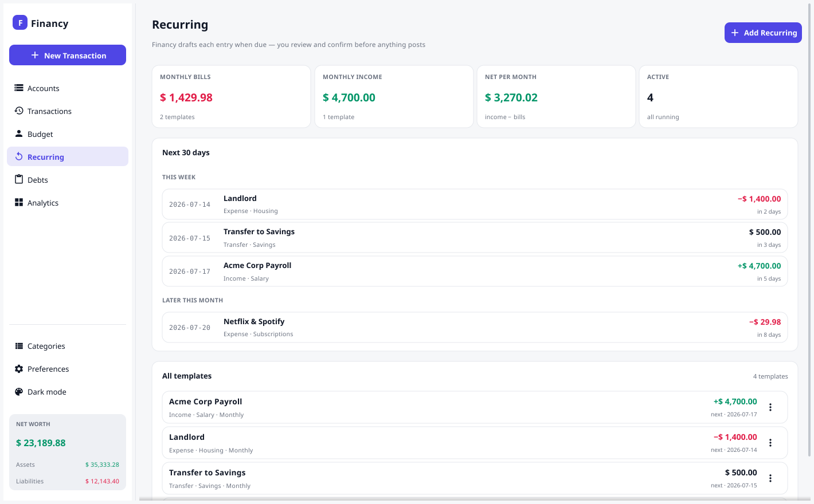The image size is (814, 504).
Task: Click the Financy logo icon
Action: (20, 22)
